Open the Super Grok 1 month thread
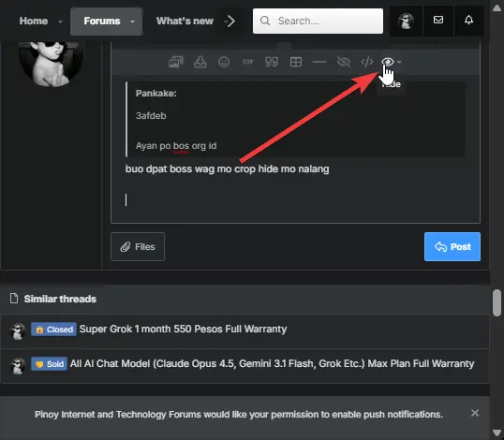Viewport: 504px width, 440px height. click(x=183, y=330)
